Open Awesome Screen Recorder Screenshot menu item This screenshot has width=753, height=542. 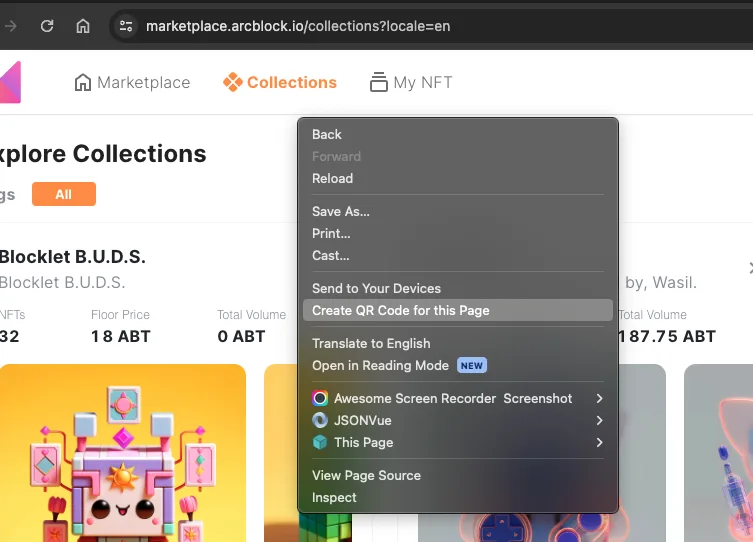458,398
